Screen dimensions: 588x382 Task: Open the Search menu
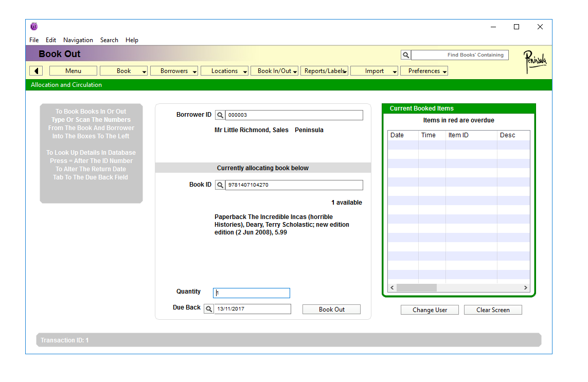(x=109, y=40)
